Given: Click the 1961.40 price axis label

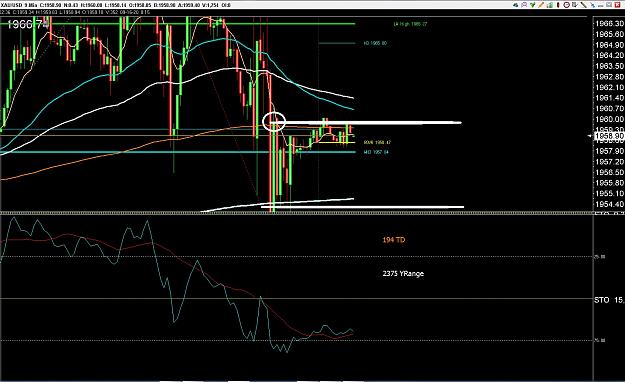Looking at the screenshot, I should coord(609,98).
